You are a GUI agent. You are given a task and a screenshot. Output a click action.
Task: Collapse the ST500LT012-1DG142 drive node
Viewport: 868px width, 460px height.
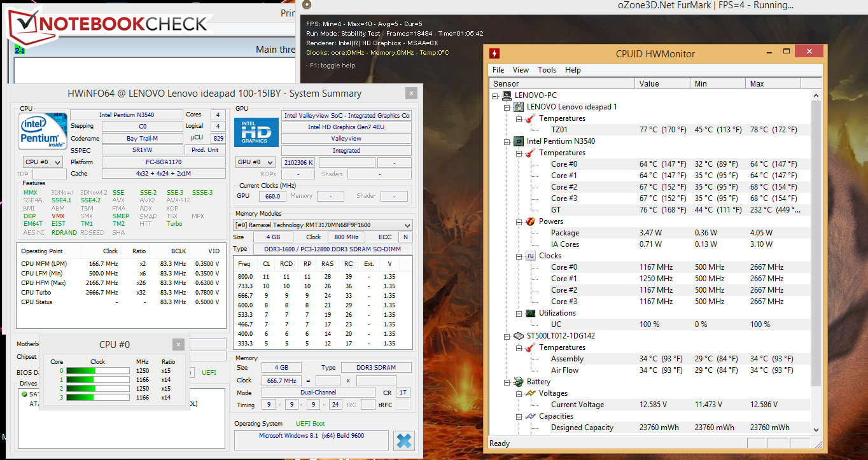507,336
